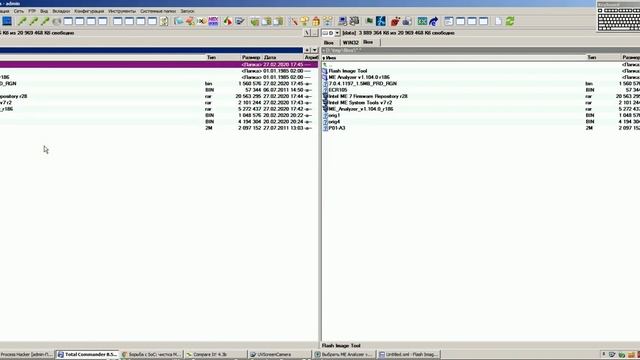Click the blue panel icon on the toolbar
This screenshot has height=360, width=640.
7,21
